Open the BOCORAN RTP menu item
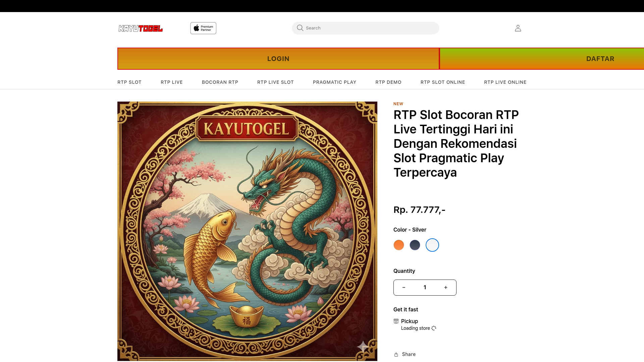This screenshot has height=362, width=644. [220, 82]
